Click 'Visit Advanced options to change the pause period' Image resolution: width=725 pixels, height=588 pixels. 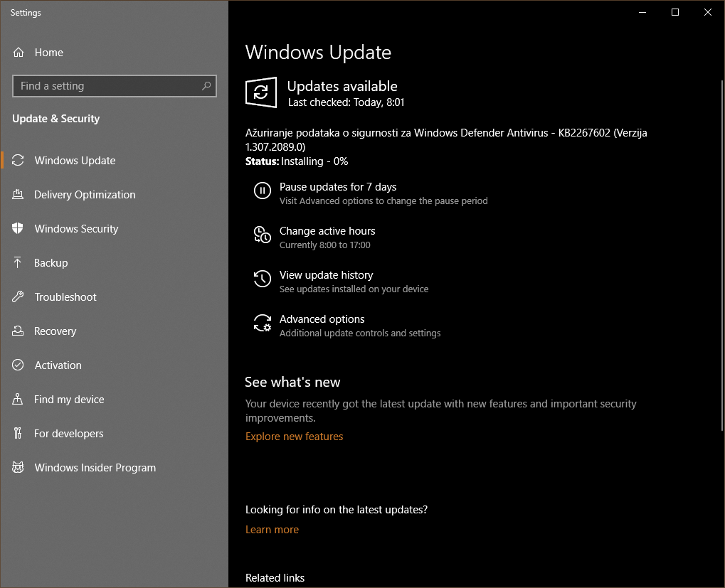pyautogui.click(x=383, y=201)
